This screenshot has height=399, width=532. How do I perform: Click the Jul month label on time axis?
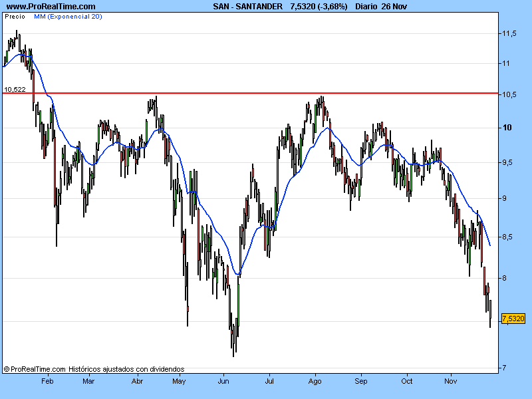(x=269, y=381)
